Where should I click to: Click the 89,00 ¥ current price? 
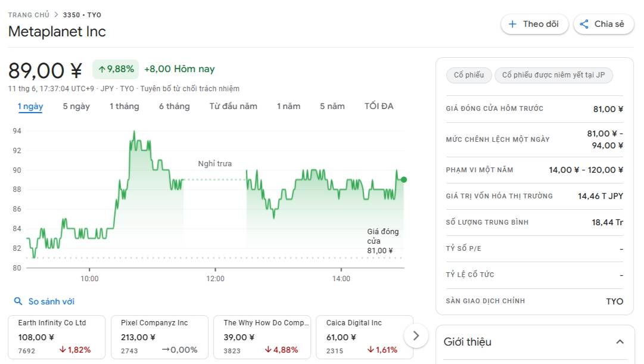tap(45, 70)
